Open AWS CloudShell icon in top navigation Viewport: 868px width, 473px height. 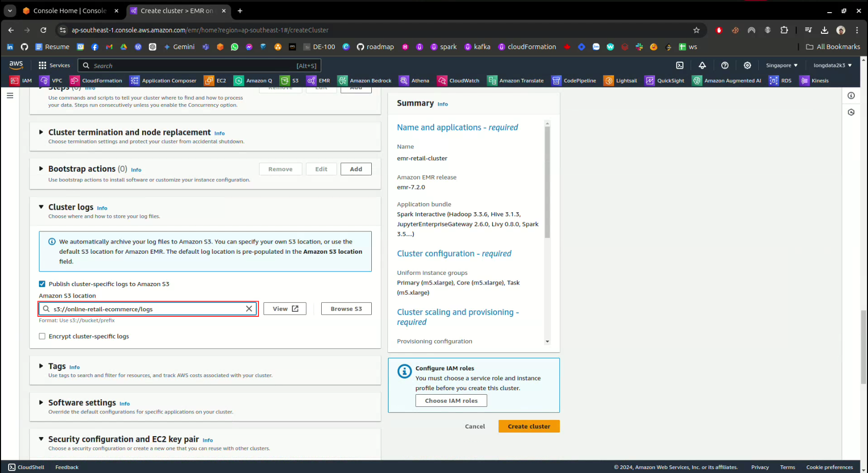tap(680, 65)
